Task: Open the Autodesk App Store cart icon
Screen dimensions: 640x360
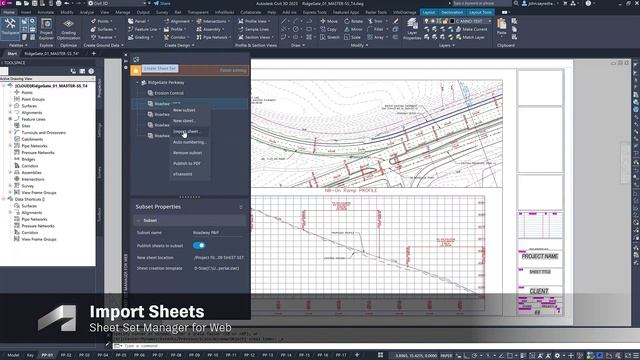Action: 565,3
